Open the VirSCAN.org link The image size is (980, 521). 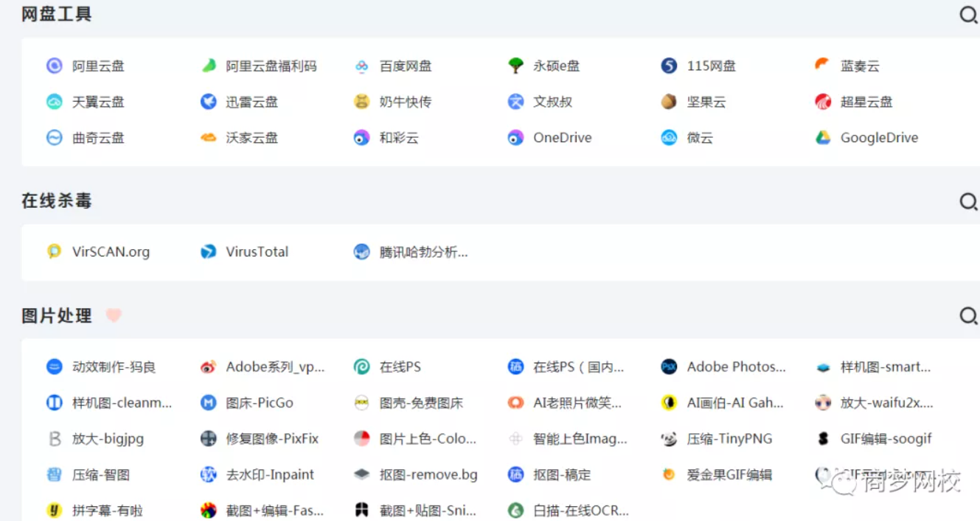pyautogui.click(x=111, y=252)
